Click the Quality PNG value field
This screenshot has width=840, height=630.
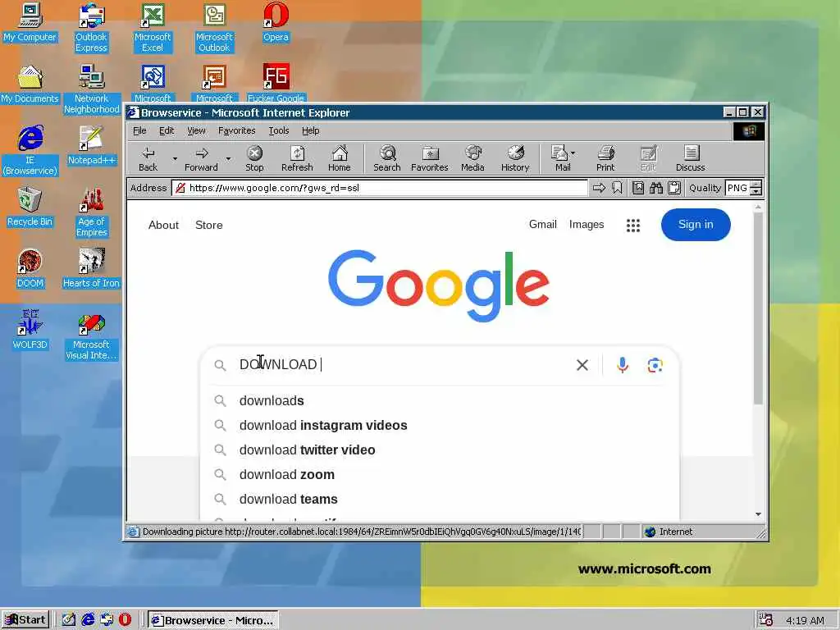[737, 188]
